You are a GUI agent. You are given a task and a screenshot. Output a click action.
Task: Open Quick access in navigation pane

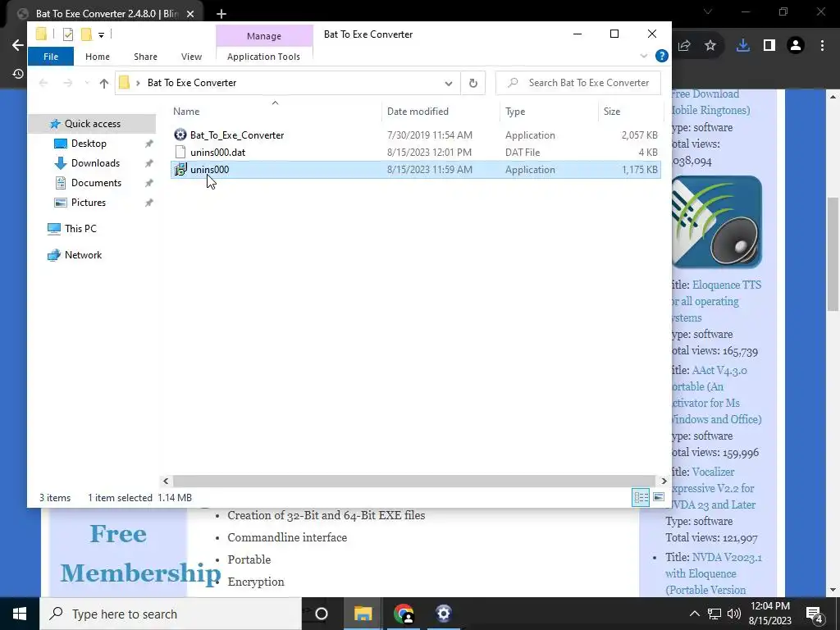pyautogui.click(x=92, y=124)
